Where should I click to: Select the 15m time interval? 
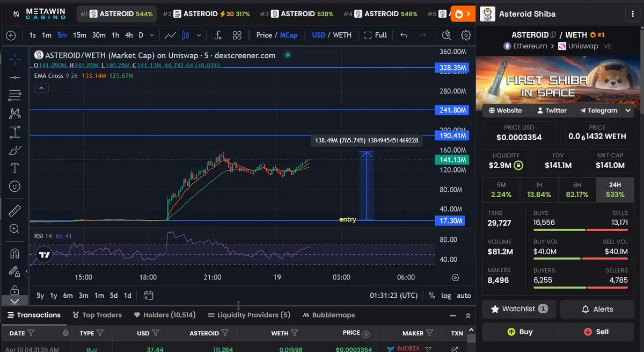(79, 35)
